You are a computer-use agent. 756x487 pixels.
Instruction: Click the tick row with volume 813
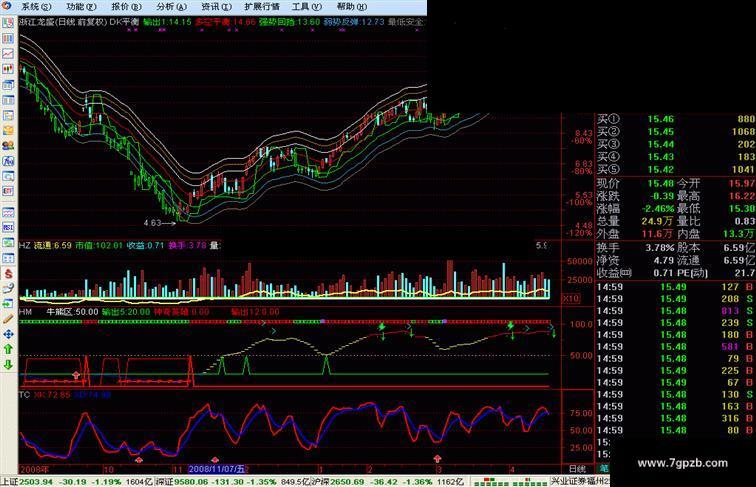676,311
